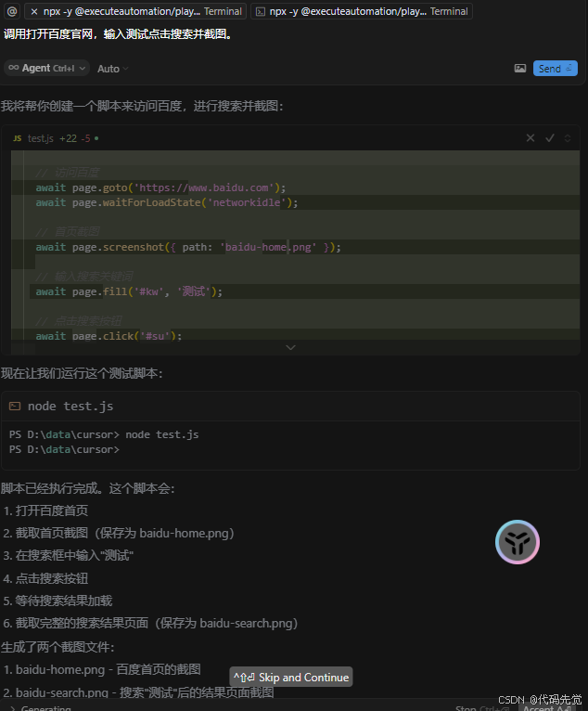588x711 pixels.
Task: Click list item '5. 等待搜索结果加载'
Action: coord(58,601)
